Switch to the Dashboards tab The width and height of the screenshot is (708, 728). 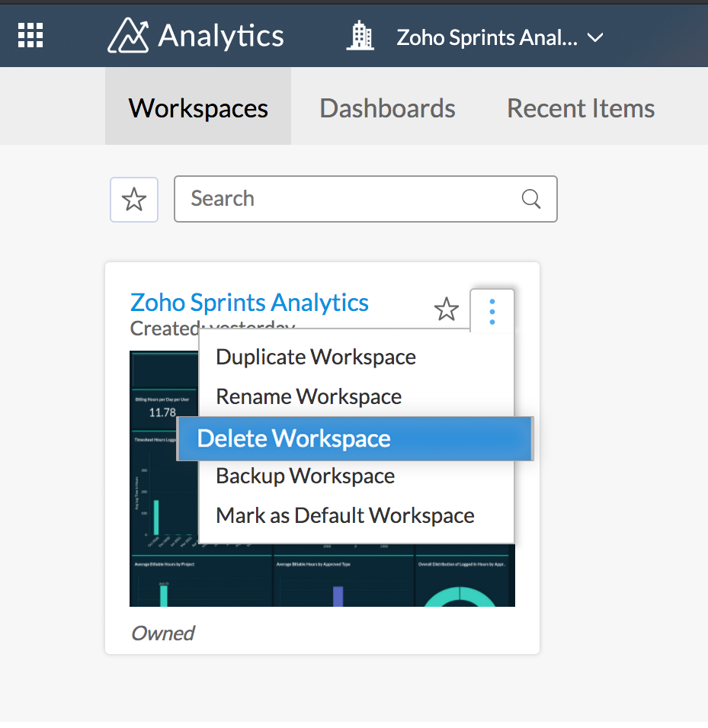point(387,108)
